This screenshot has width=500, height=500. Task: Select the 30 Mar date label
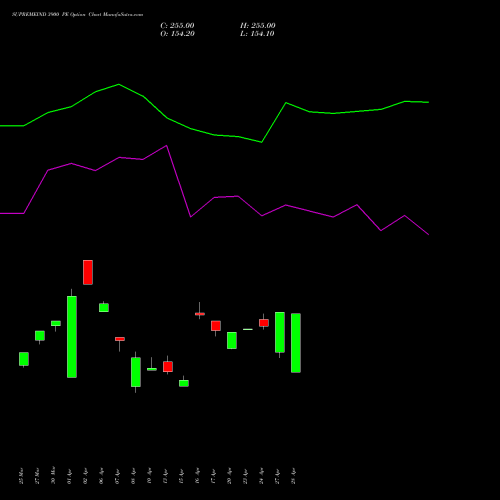point(54,476)
